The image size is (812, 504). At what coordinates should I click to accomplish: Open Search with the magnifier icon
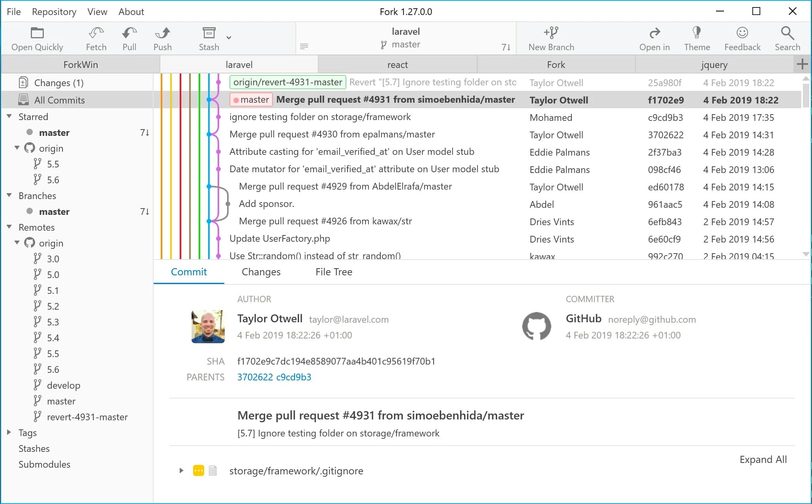(x=787, y=33)
